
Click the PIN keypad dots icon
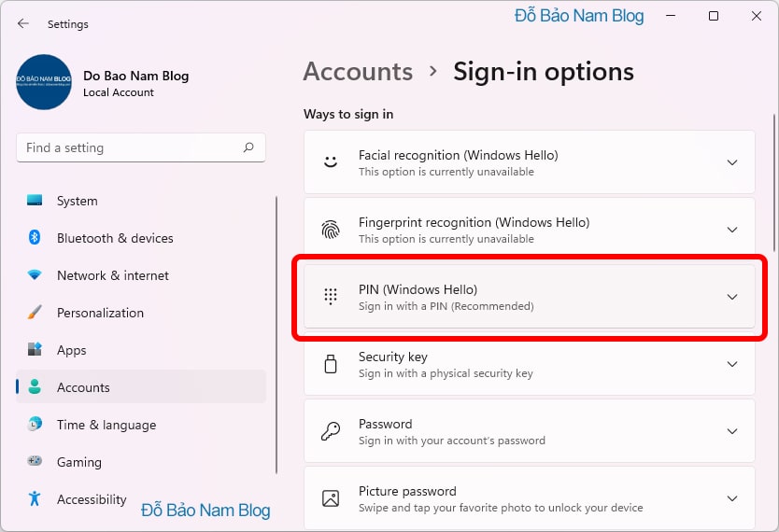click(x=331, y=296)
